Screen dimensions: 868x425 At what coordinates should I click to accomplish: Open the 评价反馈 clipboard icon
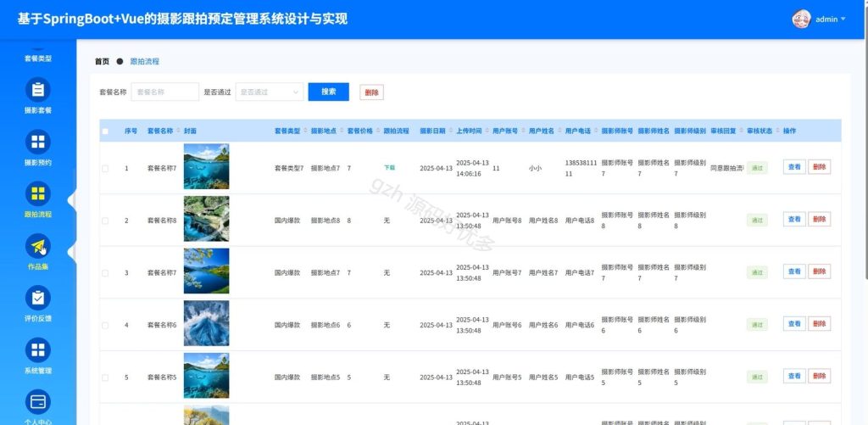coord(37,298)
